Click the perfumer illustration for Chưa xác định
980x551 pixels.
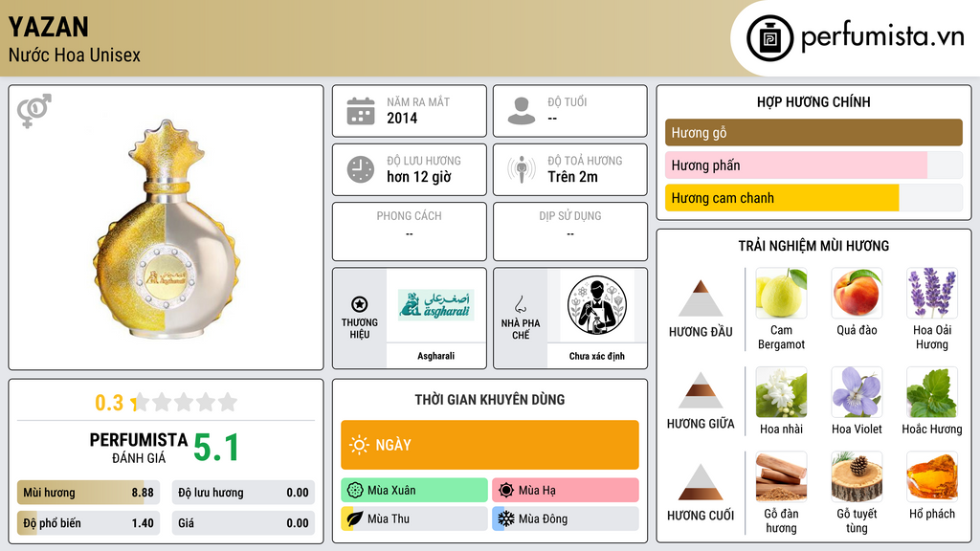coord(597,305)
